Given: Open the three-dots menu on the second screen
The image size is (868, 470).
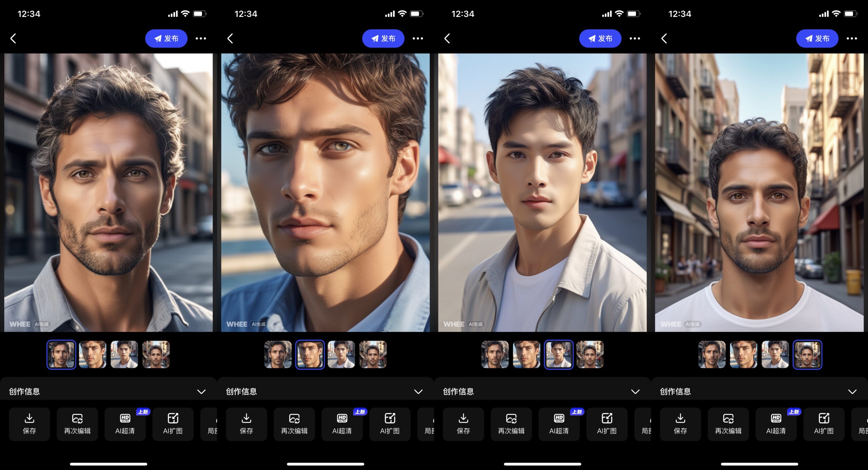Looking at the screenshot, I should [x=418, y=38].
